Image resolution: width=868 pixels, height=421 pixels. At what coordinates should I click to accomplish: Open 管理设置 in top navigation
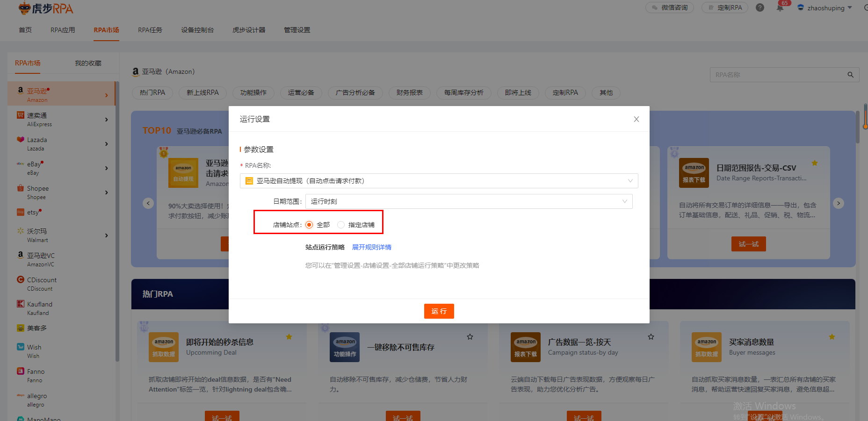(x=297, y=30)
